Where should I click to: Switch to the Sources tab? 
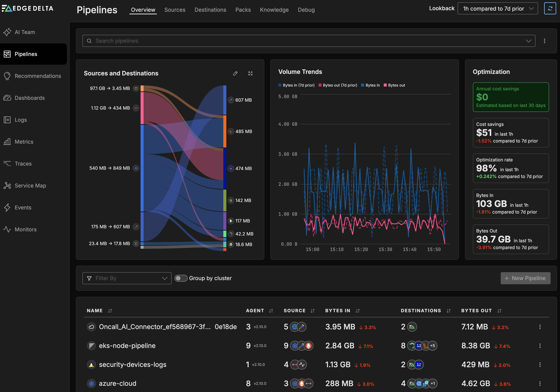[175, 10]
